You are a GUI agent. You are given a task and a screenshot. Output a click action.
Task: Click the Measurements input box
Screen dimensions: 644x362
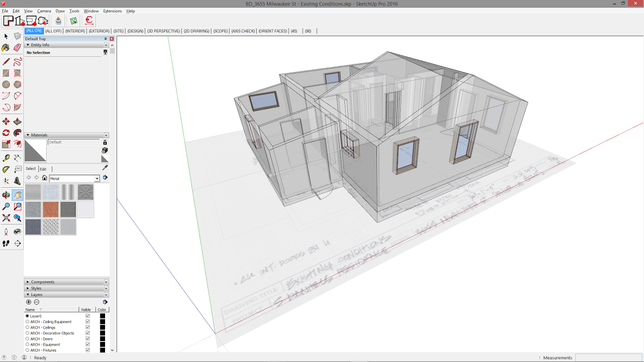tap(608, 358)
